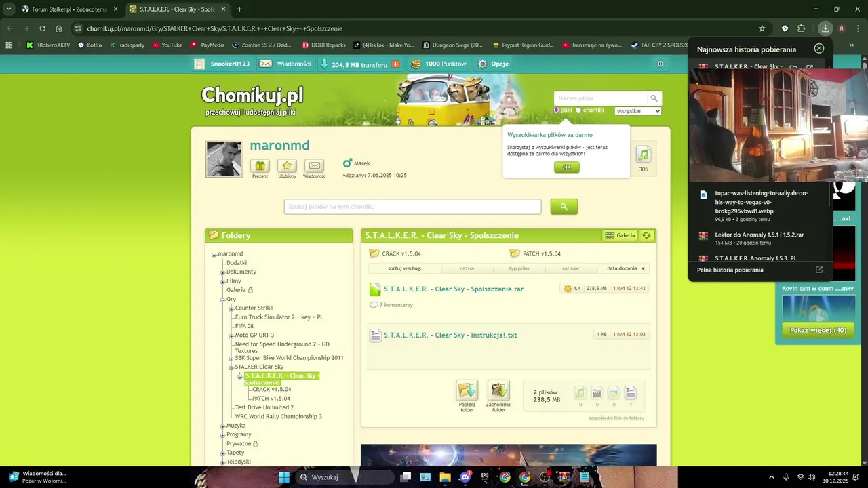Viewport: 868px width, 488px height.
Task: Click OK in the search tooltip
Action: (x=566, y=167)
